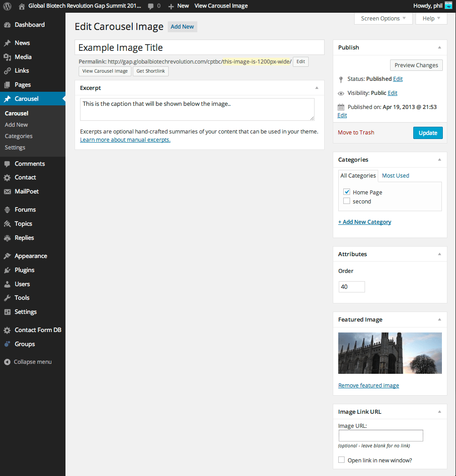This screenshot has width=456, height=476.
Task: Click the Update button
Action: [427, 133]
